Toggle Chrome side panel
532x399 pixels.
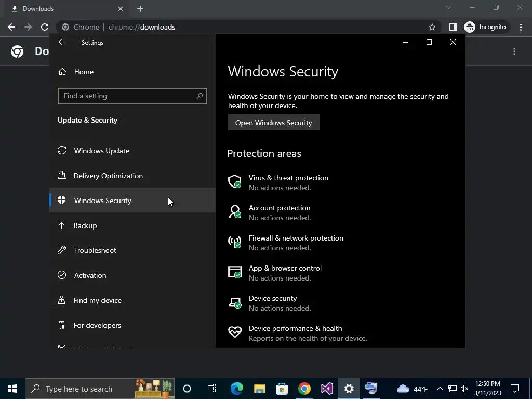tap(453, 27)
